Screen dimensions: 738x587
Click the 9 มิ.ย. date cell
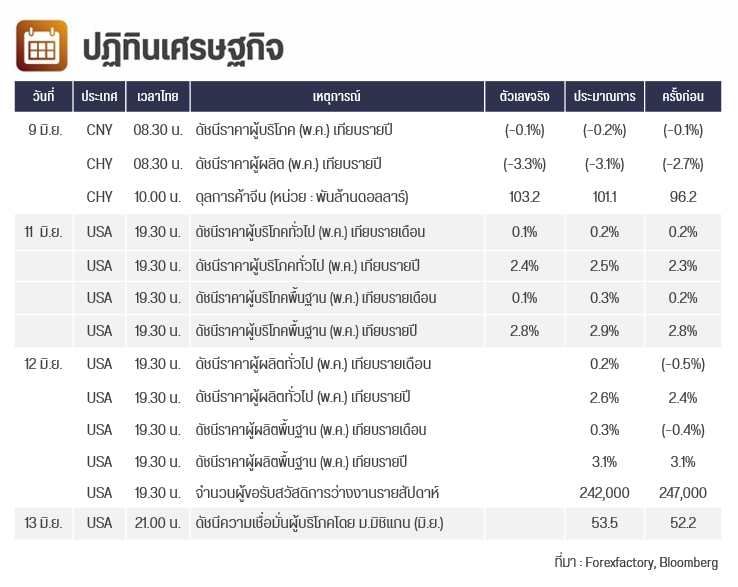point(45,129)
